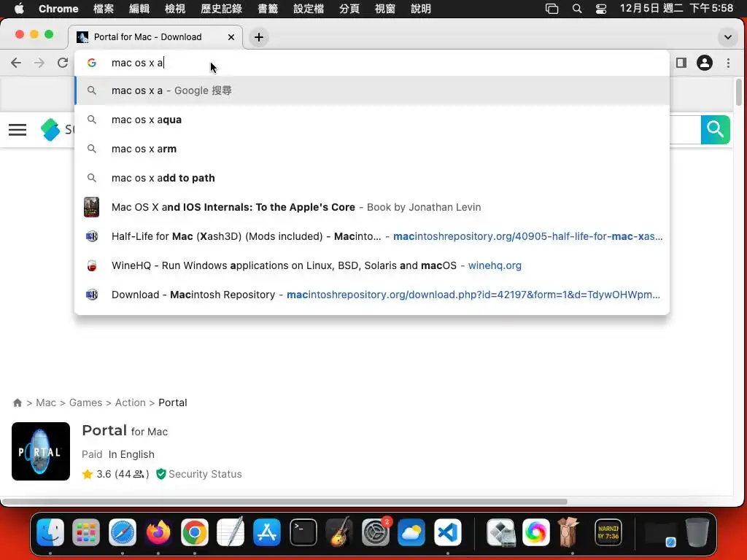Open Control Center in menu bar
This screenshot has width=747, height=560.
click(x=601, y=9)
